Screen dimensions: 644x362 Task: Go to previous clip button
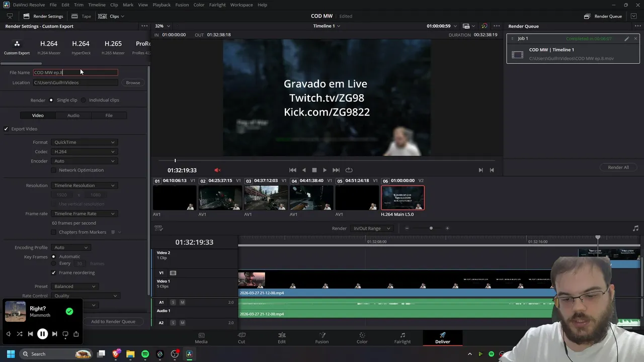pos(492,170)
